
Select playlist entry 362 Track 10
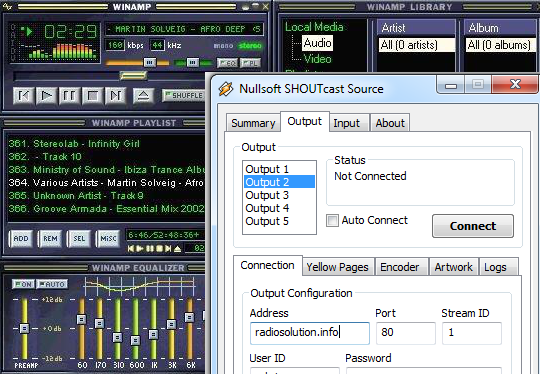[x=45, y=157]
